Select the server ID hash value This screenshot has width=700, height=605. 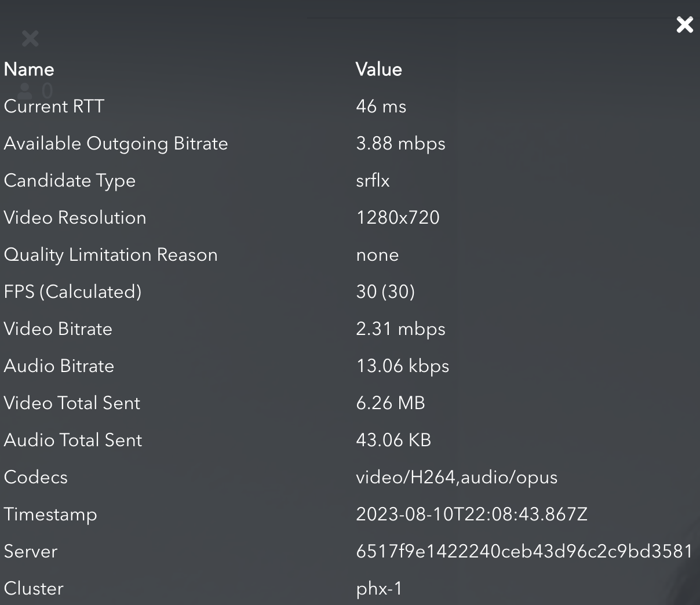click(x=524, y=552)
